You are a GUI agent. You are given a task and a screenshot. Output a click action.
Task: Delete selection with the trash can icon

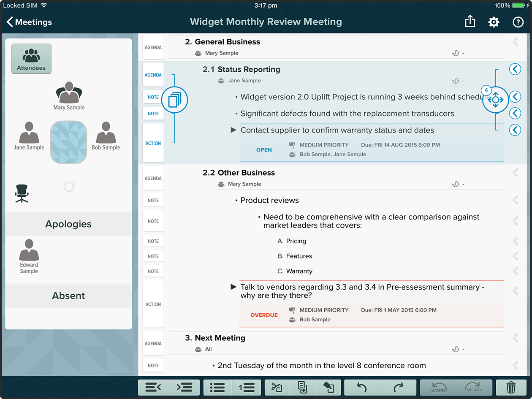(511, 387)
